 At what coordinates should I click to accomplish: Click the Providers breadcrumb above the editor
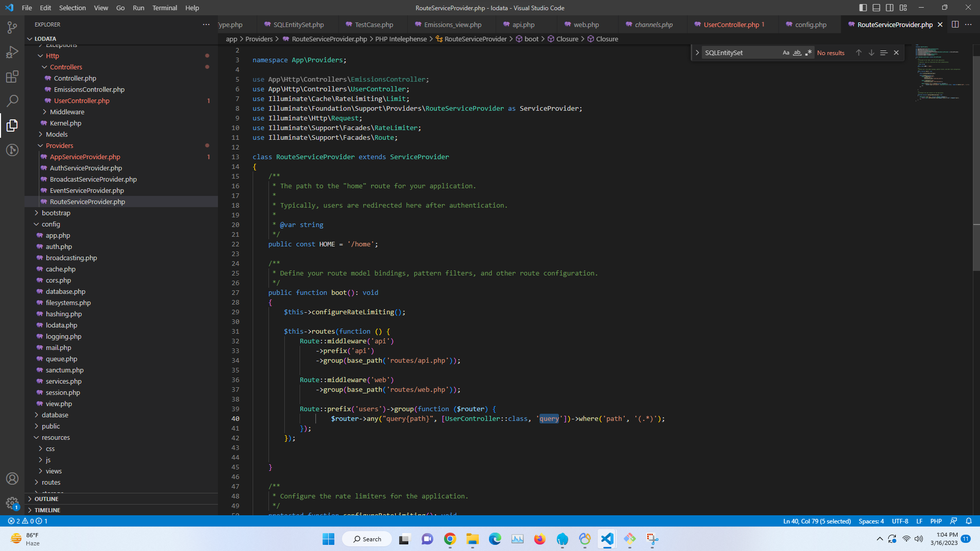(x=259, y=39)
